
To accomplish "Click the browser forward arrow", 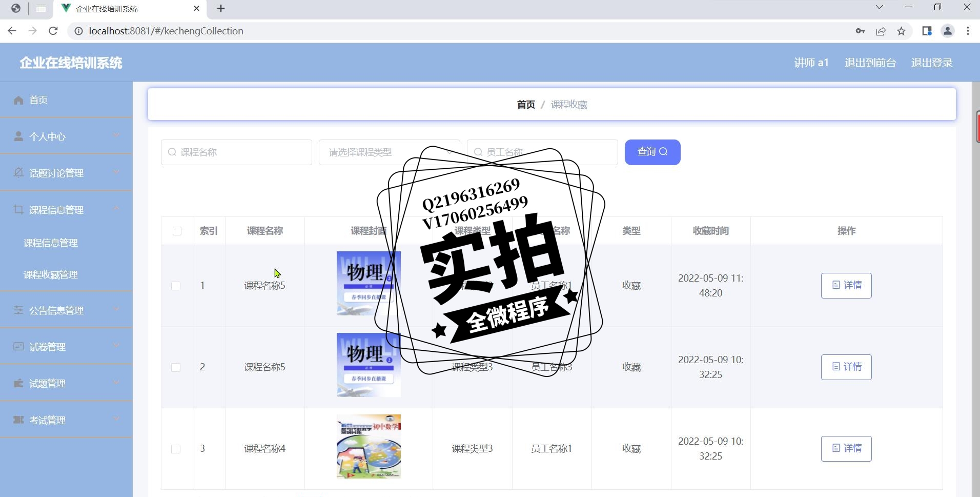I will pos(32,31).
